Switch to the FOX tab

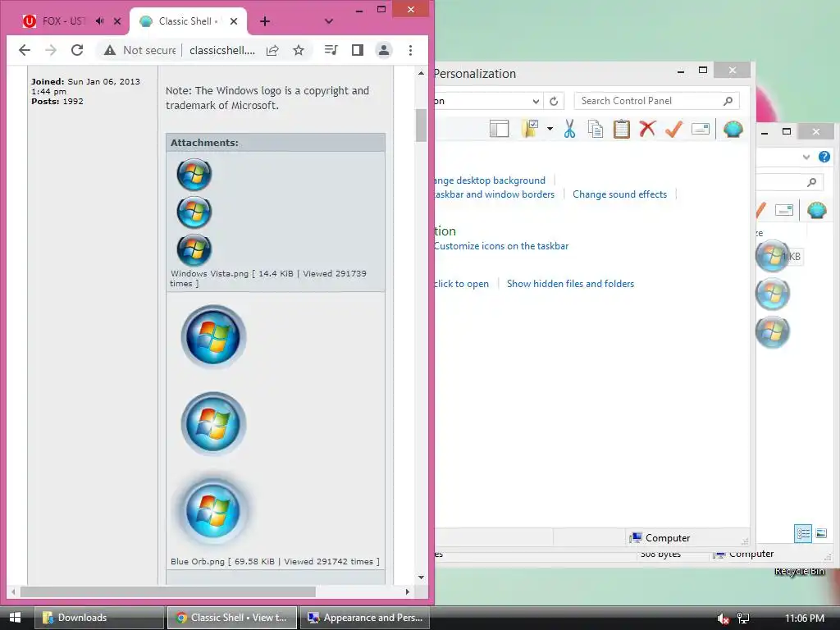coord(62,21)
